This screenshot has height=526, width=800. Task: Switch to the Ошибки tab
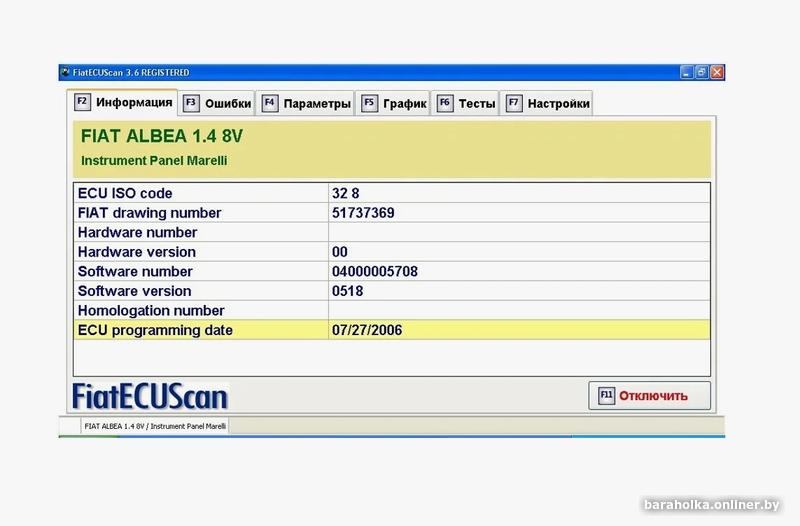pos(217,104)
